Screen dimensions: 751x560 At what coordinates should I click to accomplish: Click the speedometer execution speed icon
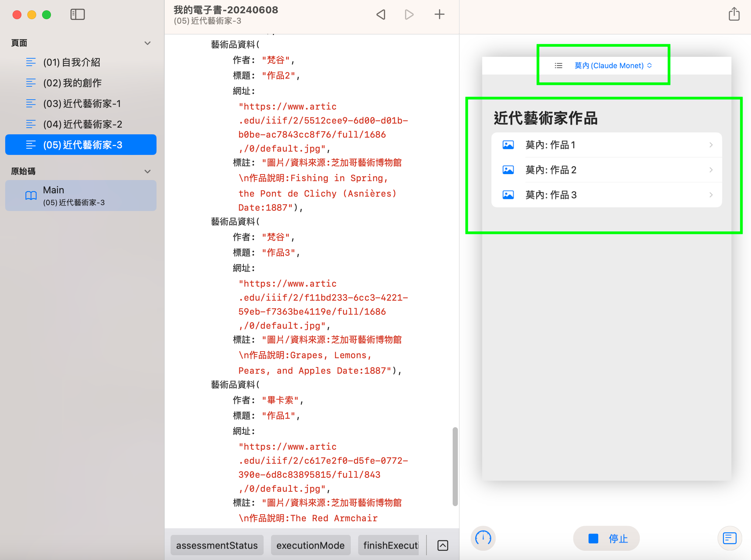pos(483,538)
